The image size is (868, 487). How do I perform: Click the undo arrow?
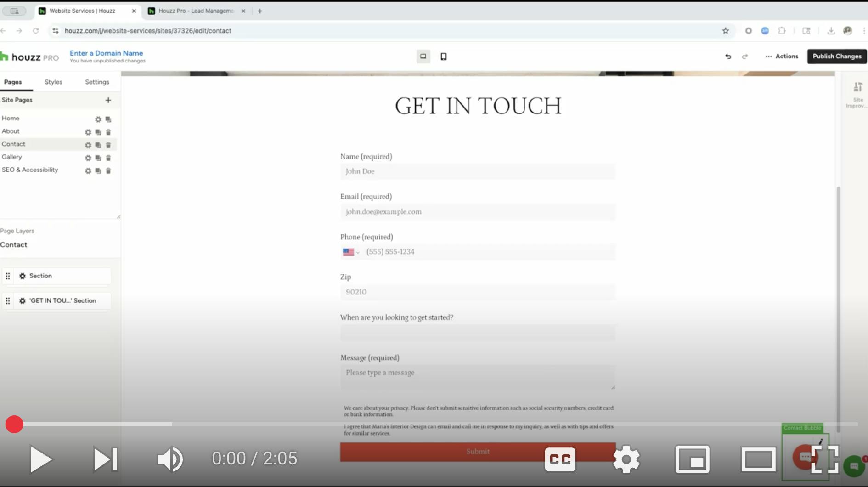pos(728,56)
